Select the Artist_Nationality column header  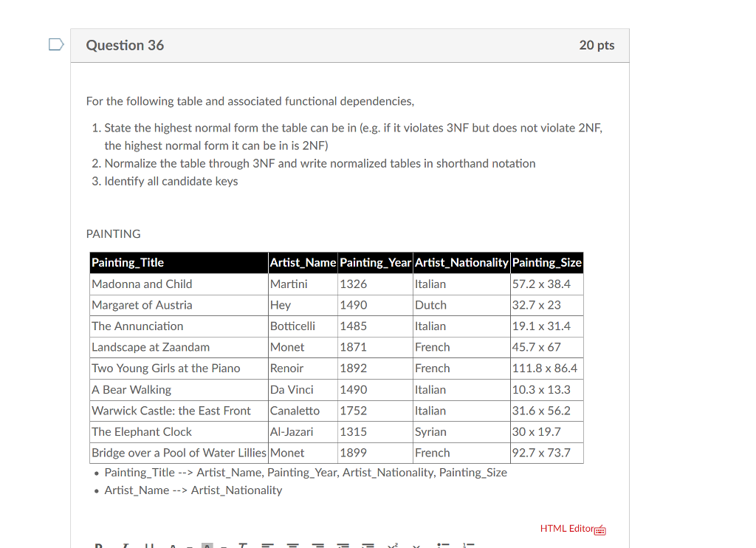[x=461, y=263]
